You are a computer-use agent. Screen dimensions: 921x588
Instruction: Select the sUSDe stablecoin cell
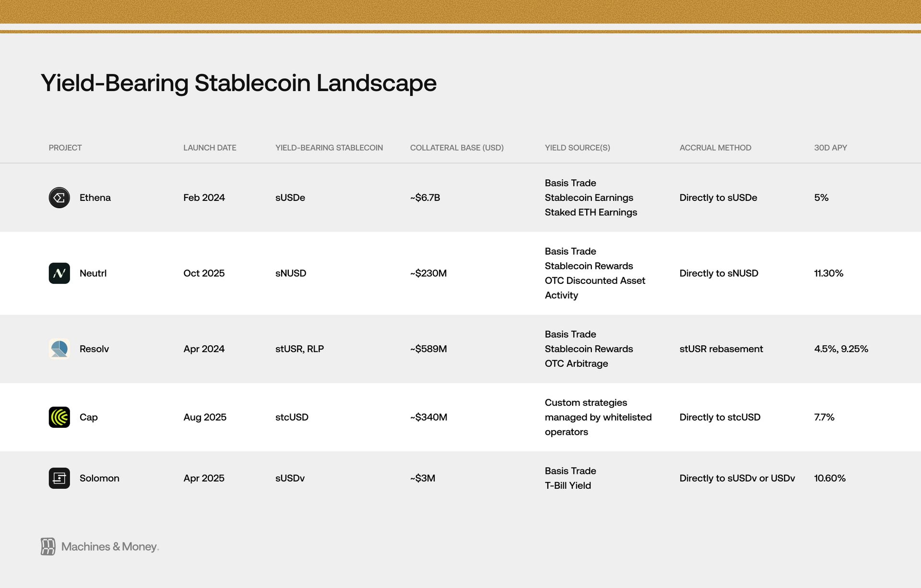tap(290, 198)
